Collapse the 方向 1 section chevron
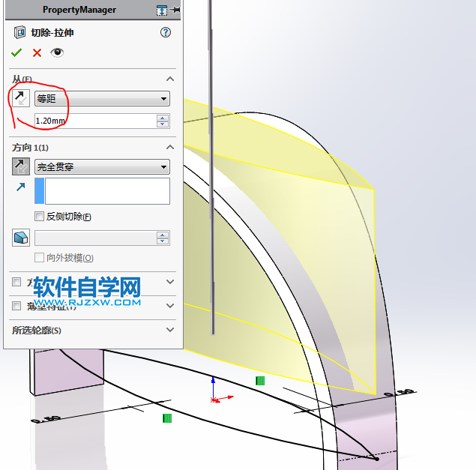 pos(170,147)
